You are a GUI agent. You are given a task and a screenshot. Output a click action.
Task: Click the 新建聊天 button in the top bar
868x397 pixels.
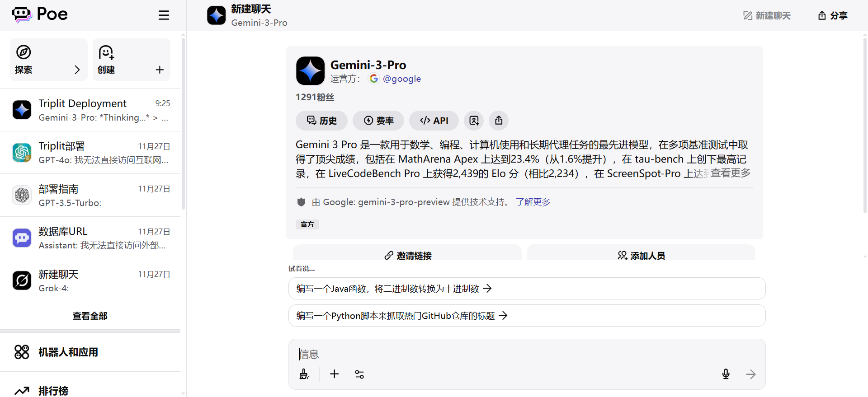coord(767,16)
